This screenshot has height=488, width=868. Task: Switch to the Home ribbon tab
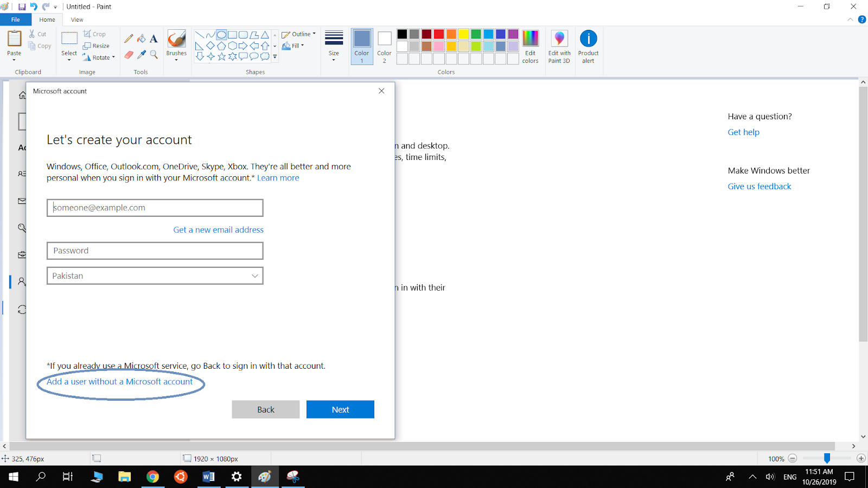coord(47,20)
